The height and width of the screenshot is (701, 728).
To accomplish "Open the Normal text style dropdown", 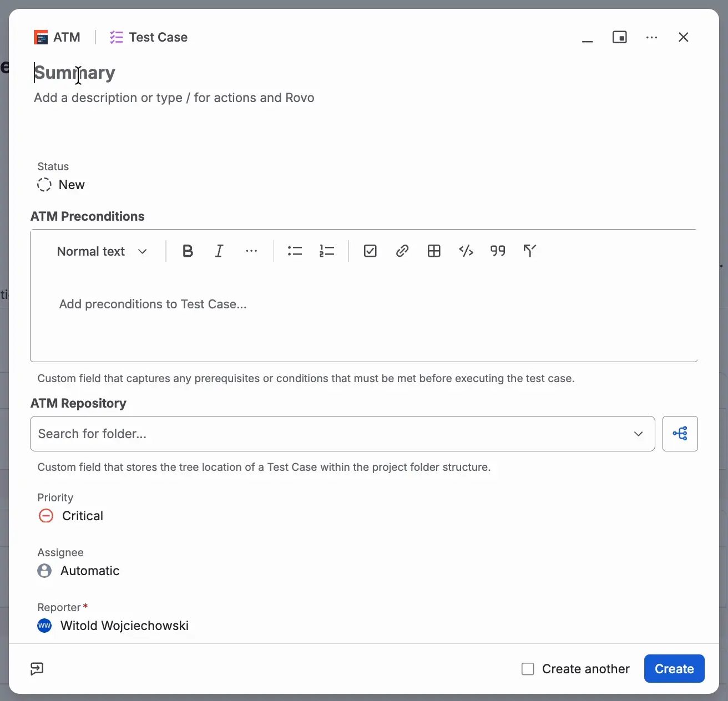I will pos(102,251).
